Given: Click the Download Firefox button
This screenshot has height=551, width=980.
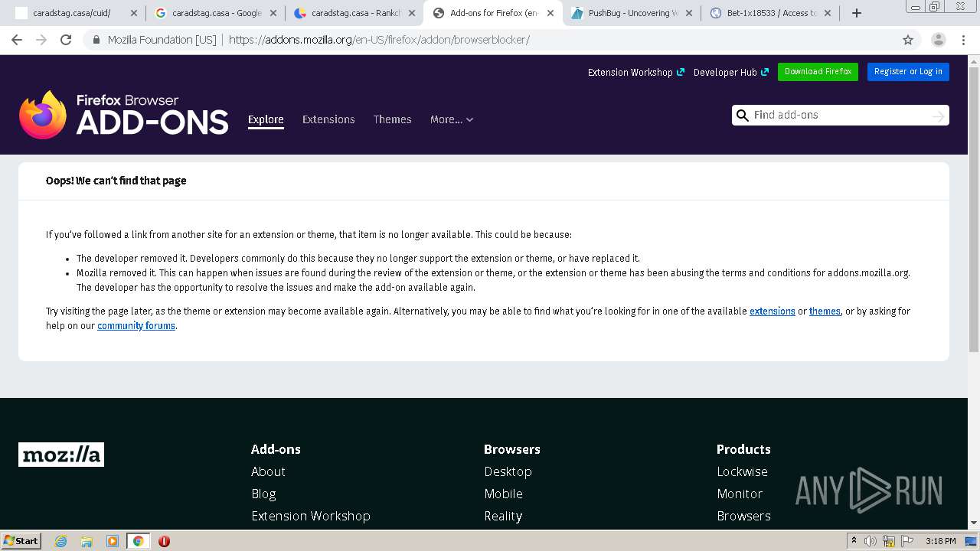Looking at the screenshot, I should point(818,71).
